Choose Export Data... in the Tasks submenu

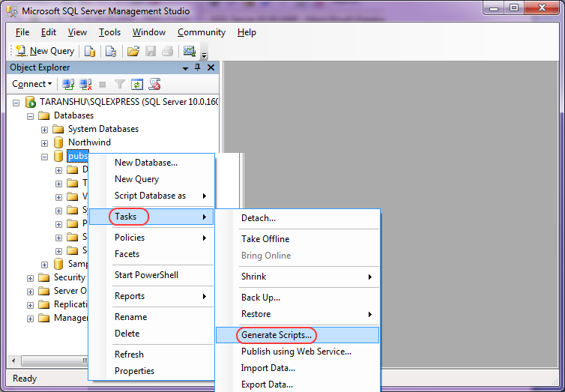(x=297, y=384)
